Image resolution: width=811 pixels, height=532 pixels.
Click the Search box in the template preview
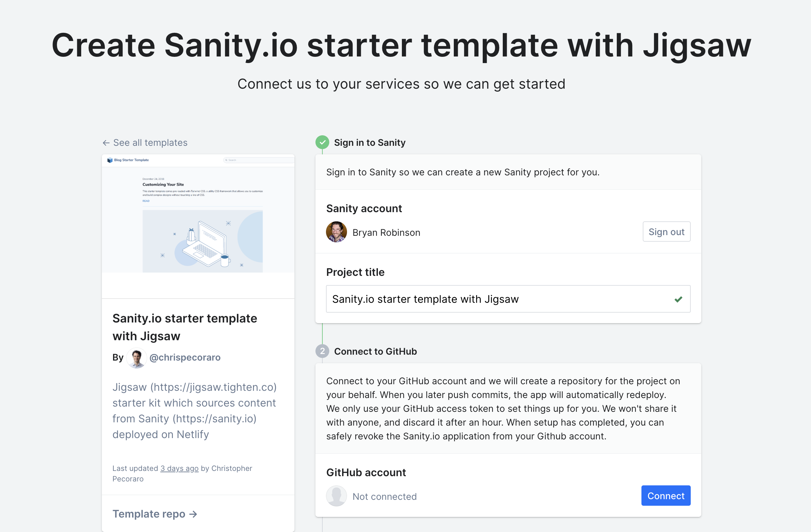coord(258,160)
